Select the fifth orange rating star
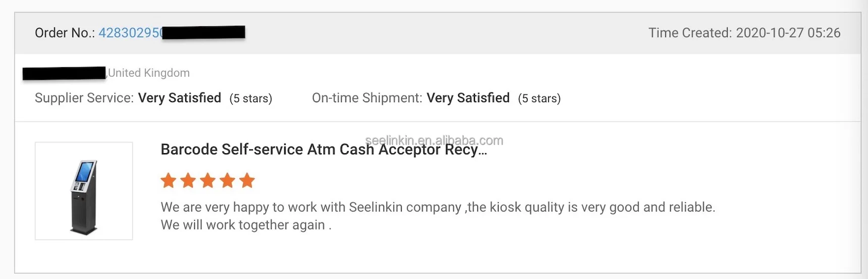 [247, 180]
